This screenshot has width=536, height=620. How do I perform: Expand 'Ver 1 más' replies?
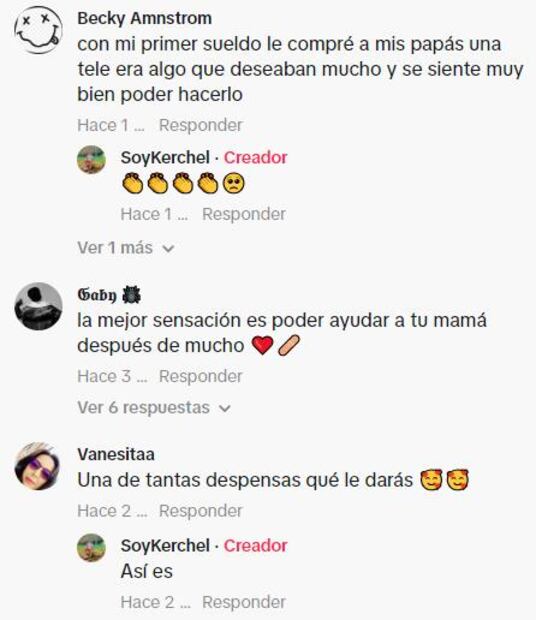[x=126, y=248]
